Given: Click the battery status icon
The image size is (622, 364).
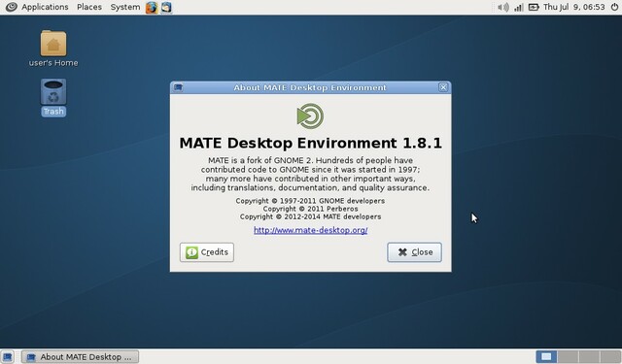Looking at the screenshot, I should (x=534, y=7).
